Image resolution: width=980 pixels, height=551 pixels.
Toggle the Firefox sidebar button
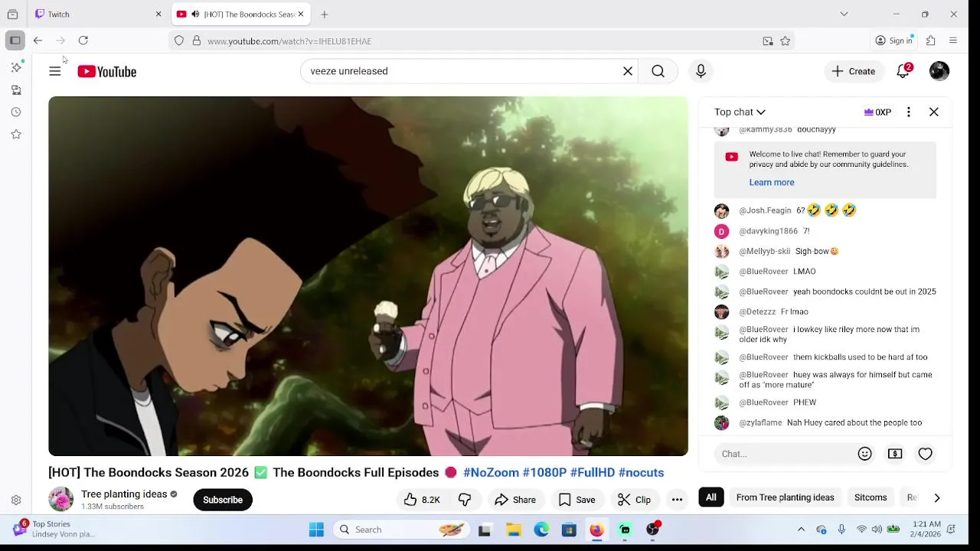pyautogui.click(x=15, y=41)
